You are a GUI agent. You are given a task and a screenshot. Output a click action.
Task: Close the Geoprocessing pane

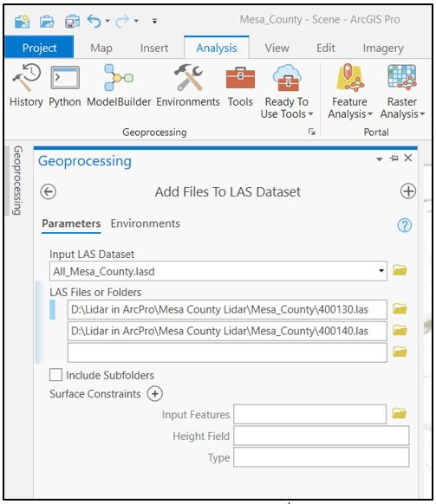point(408,158)
